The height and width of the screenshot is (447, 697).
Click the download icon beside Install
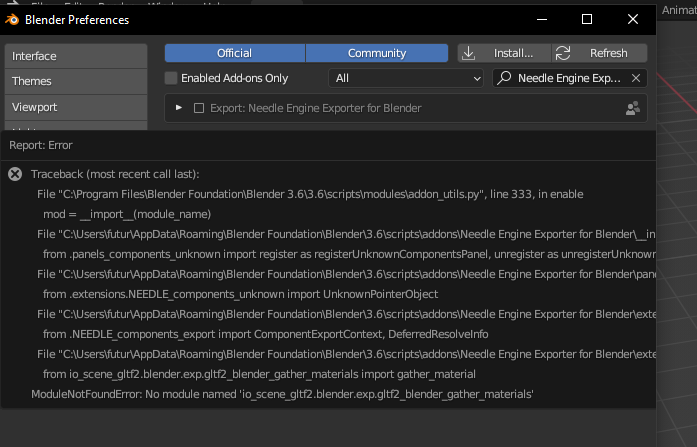(469, 53)
